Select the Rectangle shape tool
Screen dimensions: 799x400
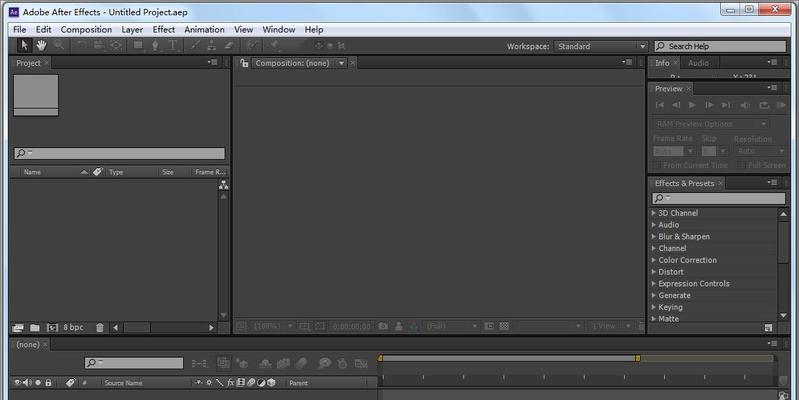click(138, 45)
